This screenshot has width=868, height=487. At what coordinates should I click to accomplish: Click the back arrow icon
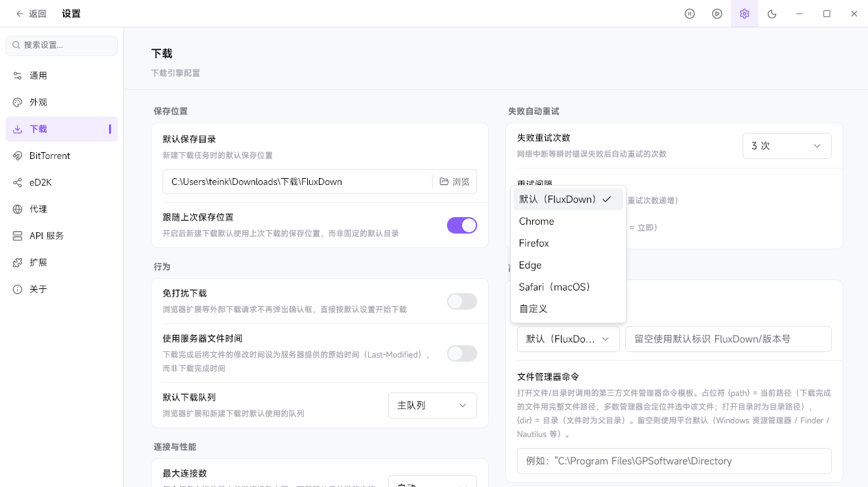click(20, 14)
